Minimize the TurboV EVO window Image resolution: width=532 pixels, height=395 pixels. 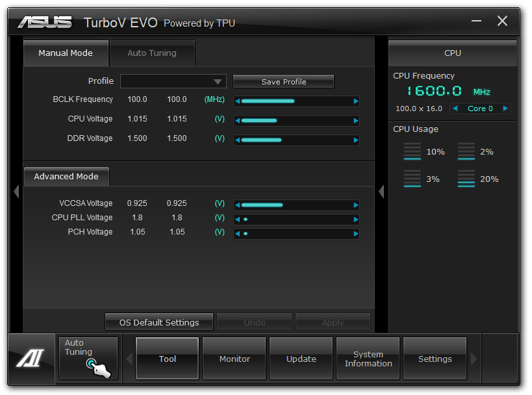(x=476, y=21)
